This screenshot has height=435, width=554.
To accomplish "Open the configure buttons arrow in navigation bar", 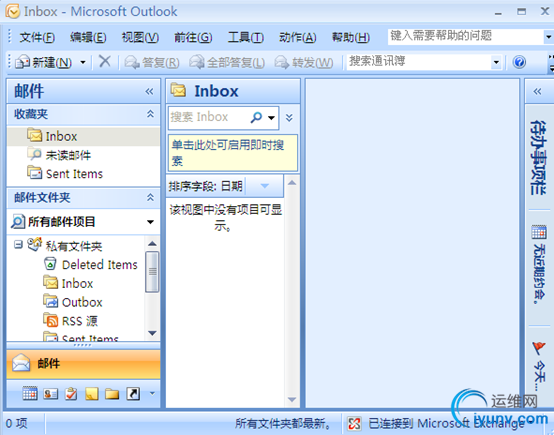I will click(152, 393).
